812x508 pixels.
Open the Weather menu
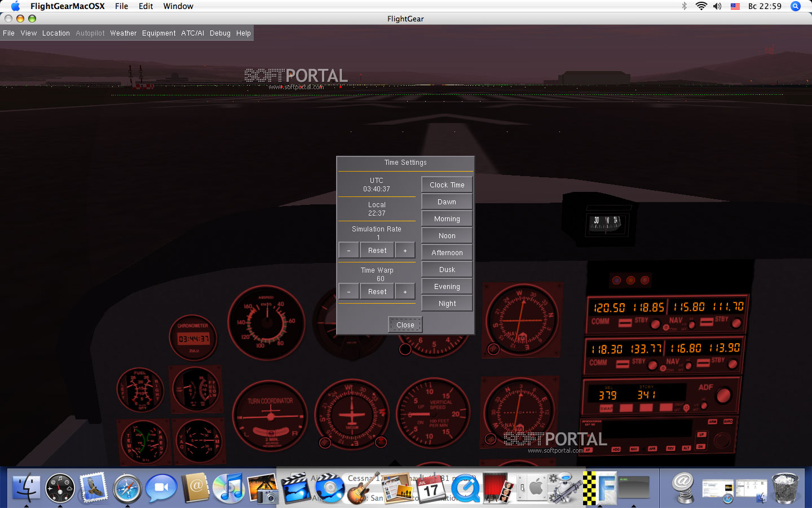point(123,33)
